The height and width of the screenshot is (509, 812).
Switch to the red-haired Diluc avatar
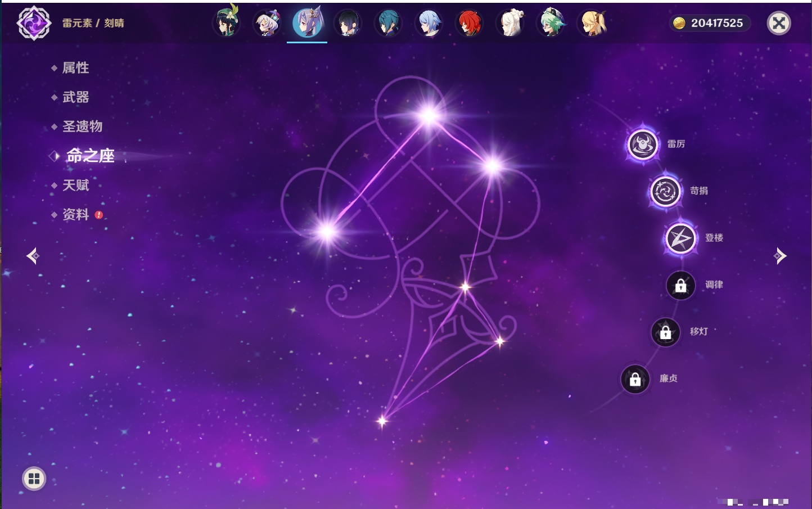coord(469,24)
